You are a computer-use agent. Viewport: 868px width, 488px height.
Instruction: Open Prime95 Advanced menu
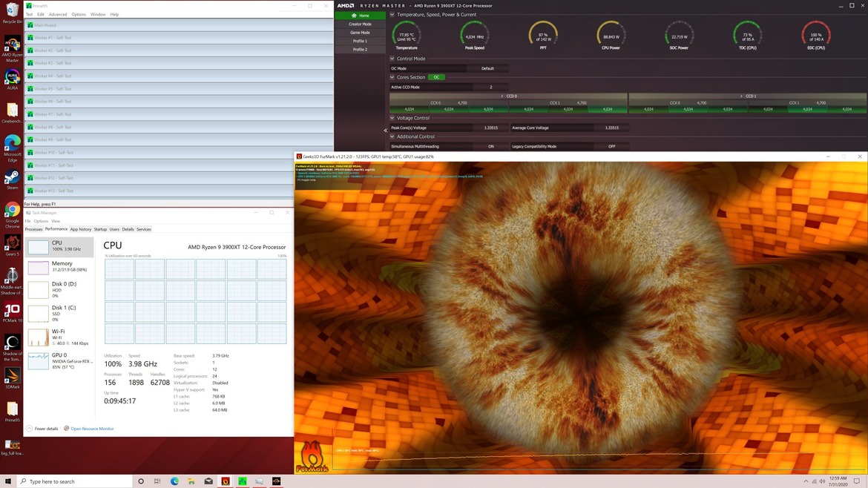58,14
